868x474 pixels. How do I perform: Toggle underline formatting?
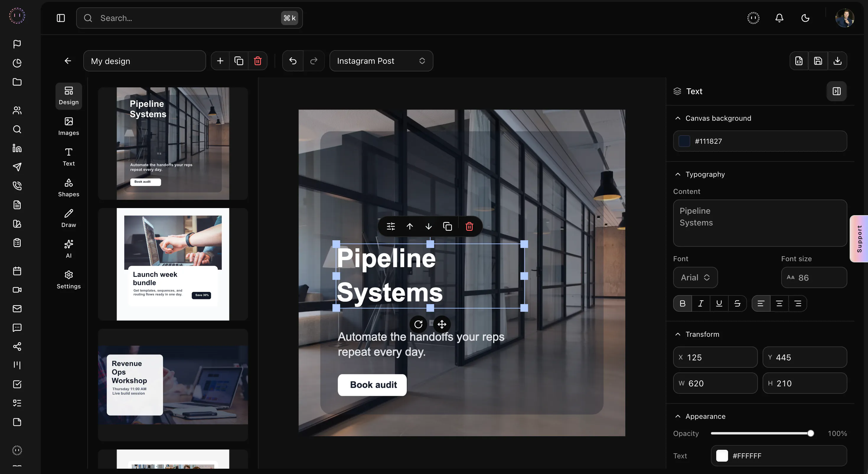pyautogui.click(x=719, y=303)
